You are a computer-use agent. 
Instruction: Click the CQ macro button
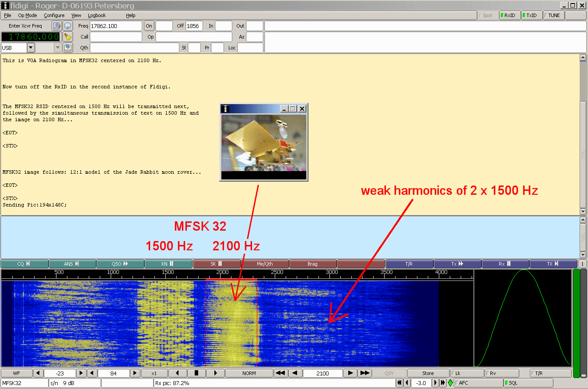point(24,264)
